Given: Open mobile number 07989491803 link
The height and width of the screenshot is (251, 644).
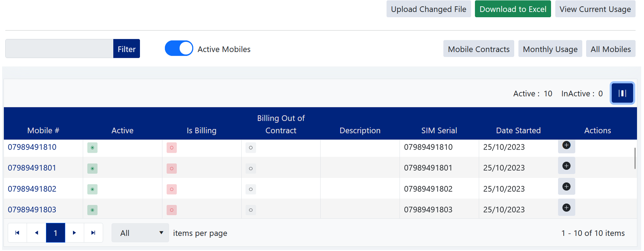Looking at the screenshot, I should click(32, 210).
